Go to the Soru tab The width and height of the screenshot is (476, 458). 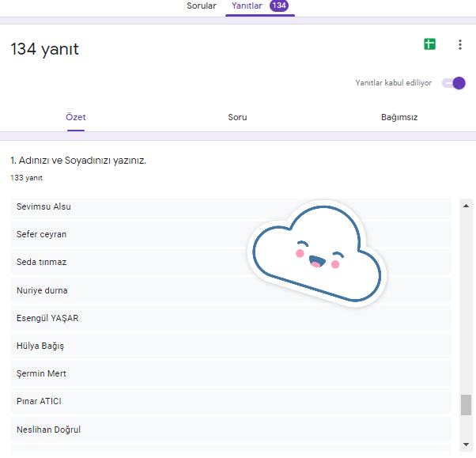pos(237,117)
